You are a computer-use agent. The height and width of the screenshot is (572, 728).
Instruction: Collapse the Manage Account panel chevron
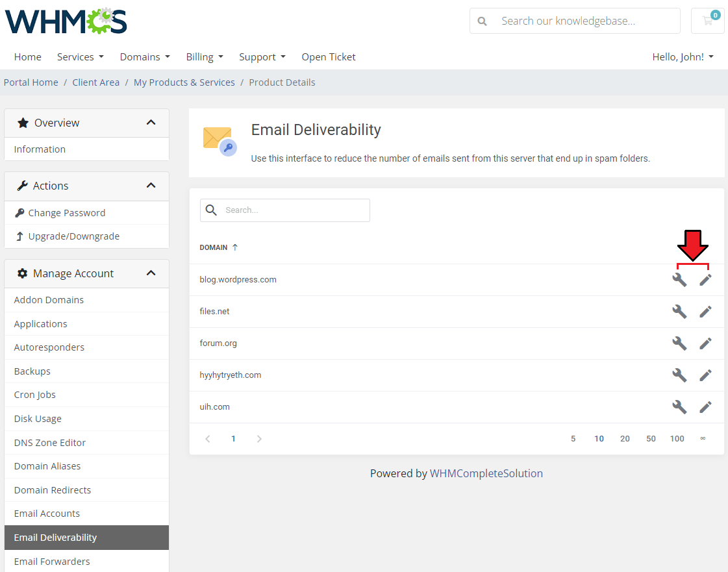(151, 273)
